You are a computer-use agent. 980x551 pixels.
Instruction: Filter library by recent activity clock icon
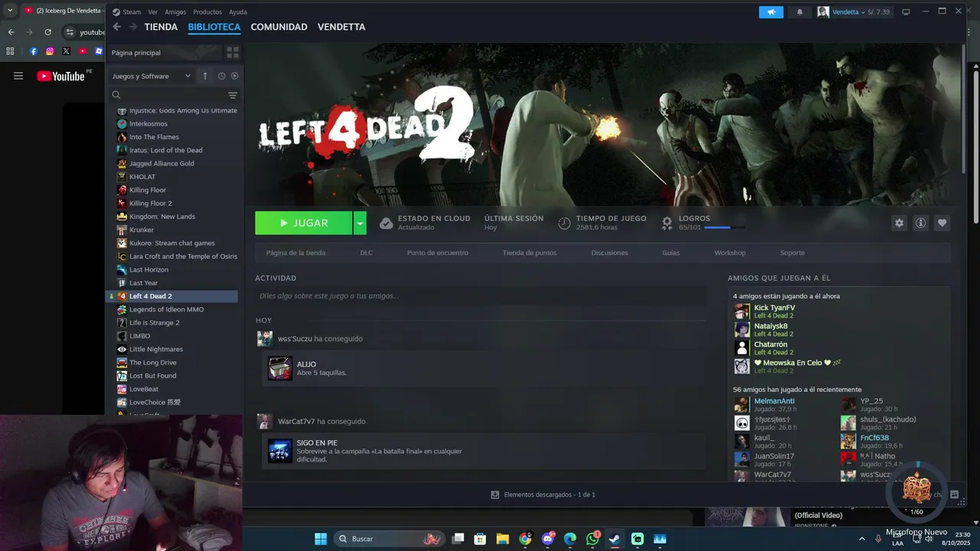coord(221,76)
